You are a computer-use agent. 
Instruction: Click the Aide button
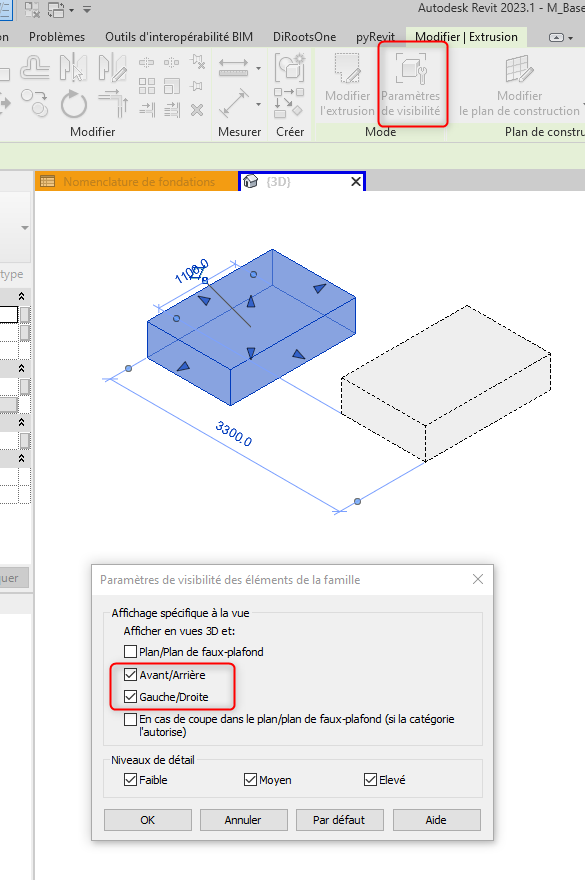[x=436, y=820]
